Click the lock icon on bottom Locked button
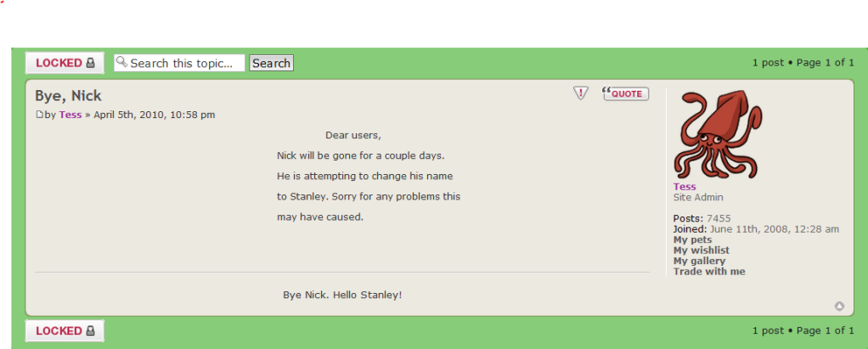Screen dimensions: 868x349 coord(91,330)
